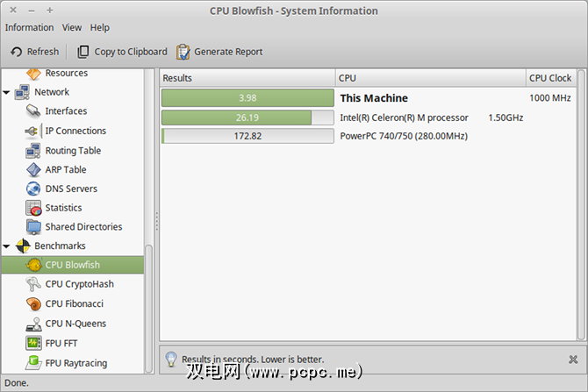Click the sidebar vertical scrollbar

pos(149,309)
